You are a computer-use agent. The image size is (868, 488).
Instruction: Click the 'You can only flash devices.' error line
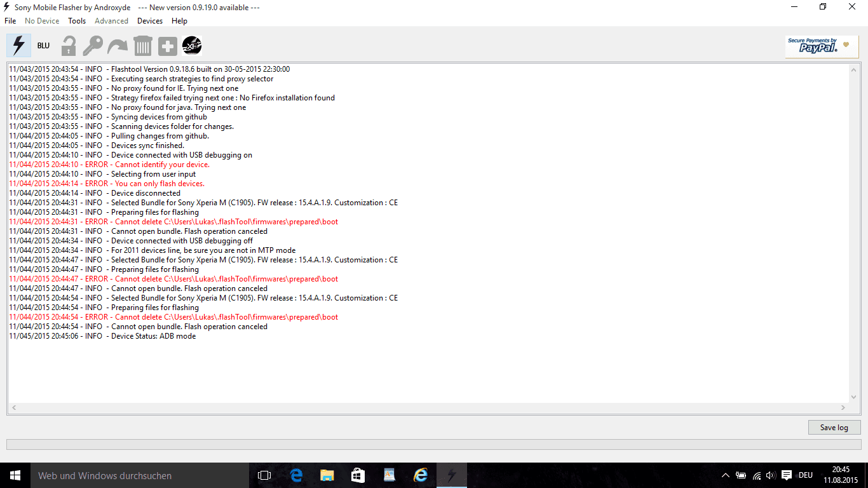[x=107, y=184]
